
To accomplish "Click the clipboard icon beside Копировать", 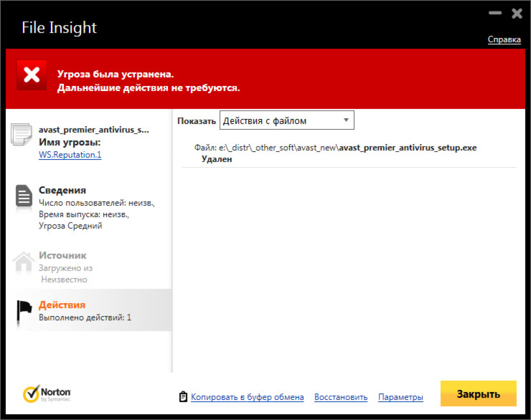I will click(x=183, y=396).
